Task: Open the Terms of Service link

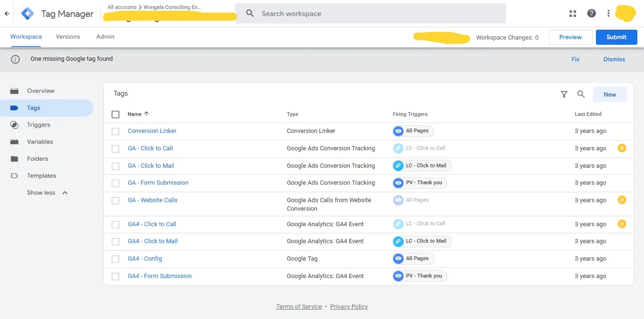Action: 299,307
